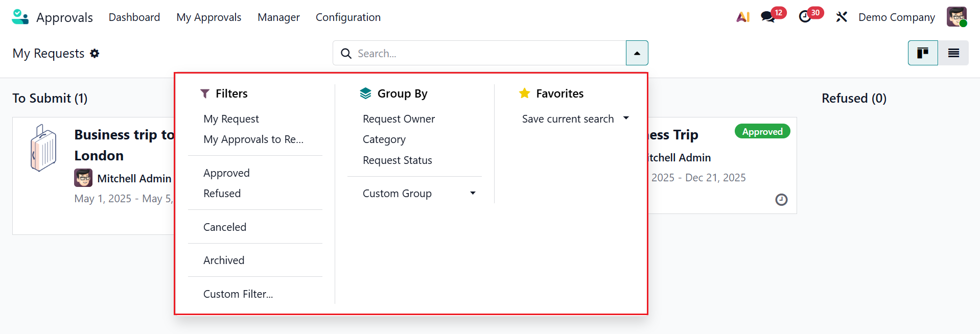The height and width of the screenshot is (334, 980).
Task: Switch to list view
Action: coord(953,53)
